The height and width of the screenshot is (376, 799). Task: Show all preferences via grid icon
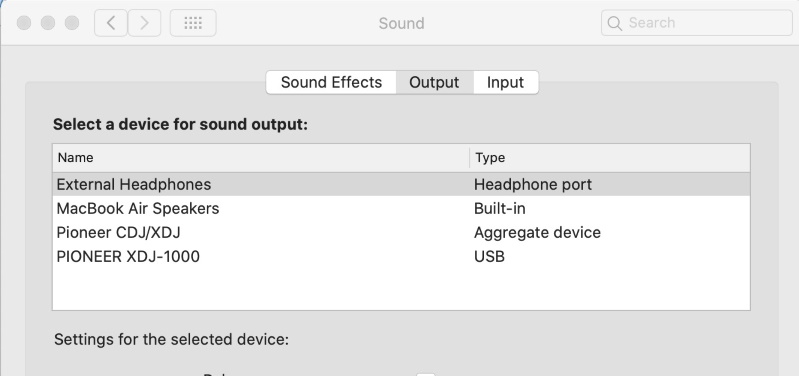193,23
